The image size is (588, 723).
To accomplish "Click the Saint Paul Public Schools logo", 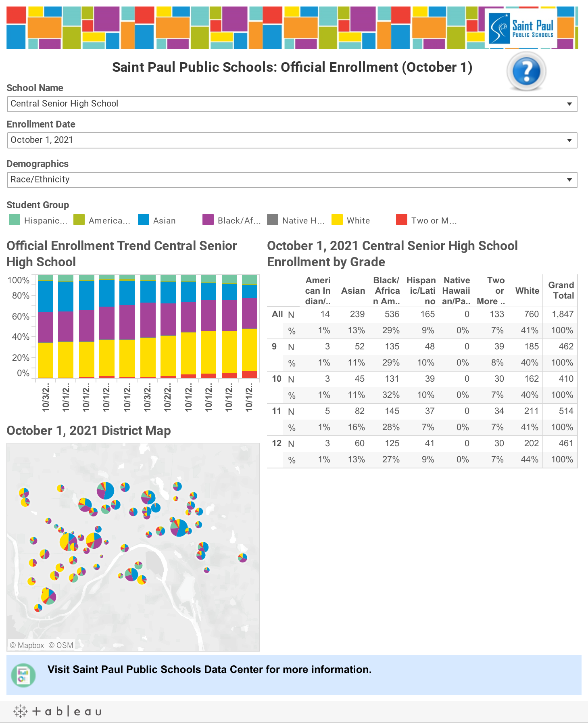I will click(521, 28).
